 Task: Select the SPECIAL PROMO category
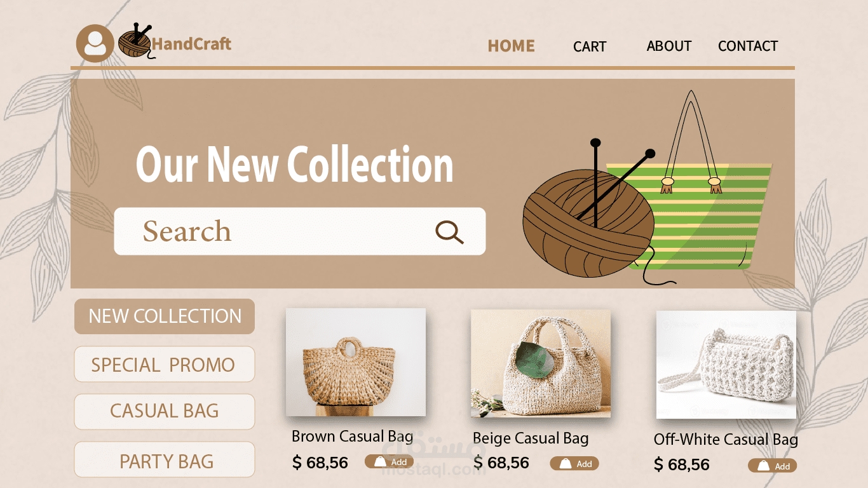click(165, 364)
